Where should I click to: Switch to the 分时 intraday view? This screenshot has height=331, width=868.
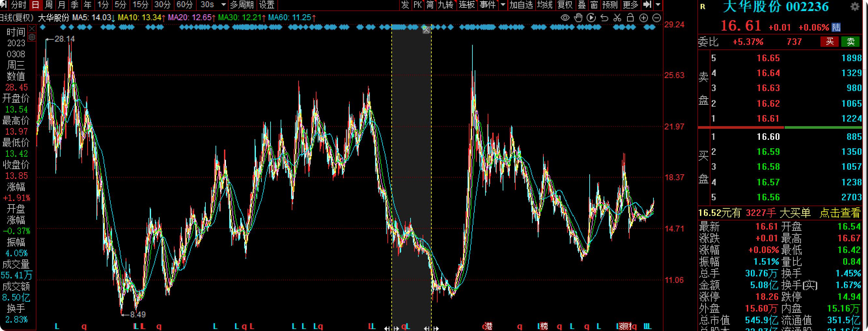(x=19, y=5)
